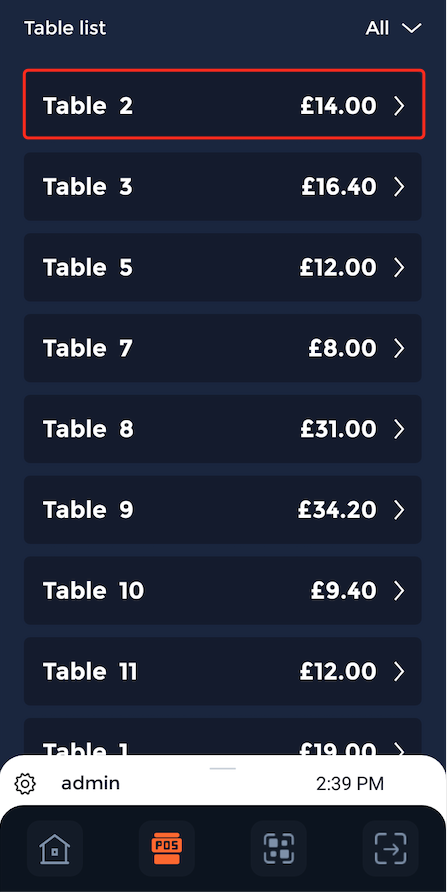
Task: Open Table 5 with £12.00 total
Action: pos(223,267)
